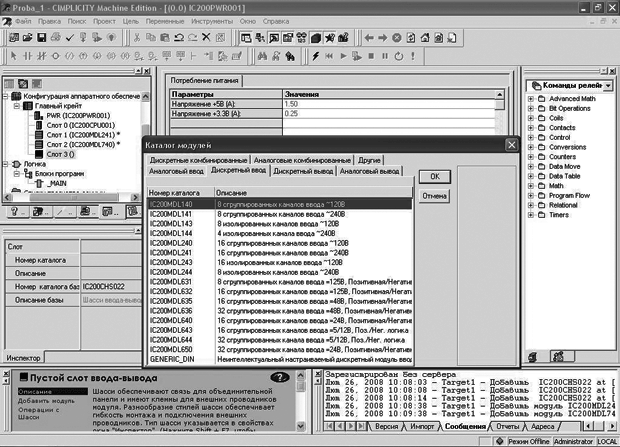Close the Каталог модулей dialog
The width and height of the screenshot is (620, 447).
[511, 145]
